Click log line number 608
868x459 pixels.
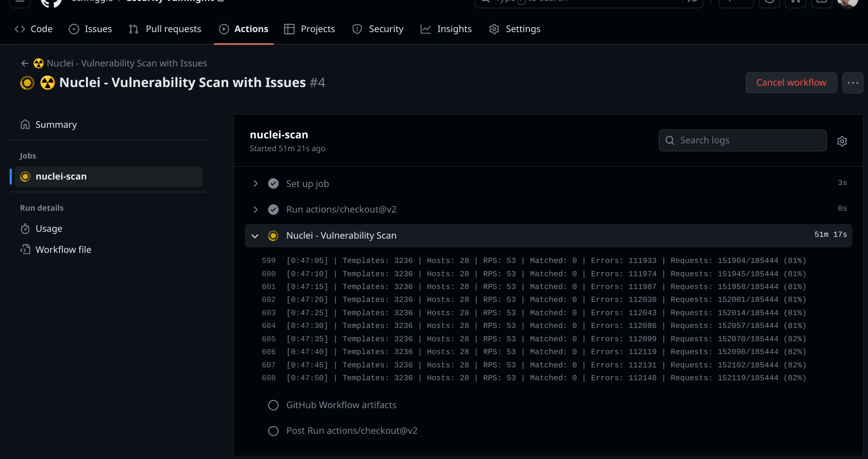[269, 378]
